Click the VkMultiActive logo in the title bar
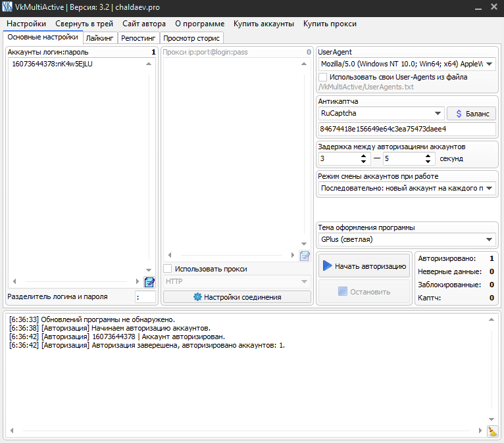The width and height of the screenshot is (504, 443). click(7, 7)
